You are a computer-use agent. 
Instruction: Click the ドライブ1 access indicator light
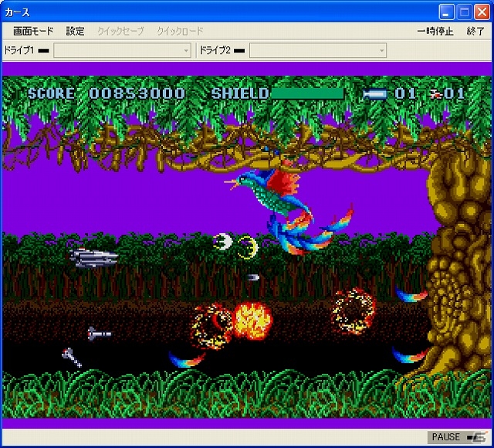tap(43, 50)
